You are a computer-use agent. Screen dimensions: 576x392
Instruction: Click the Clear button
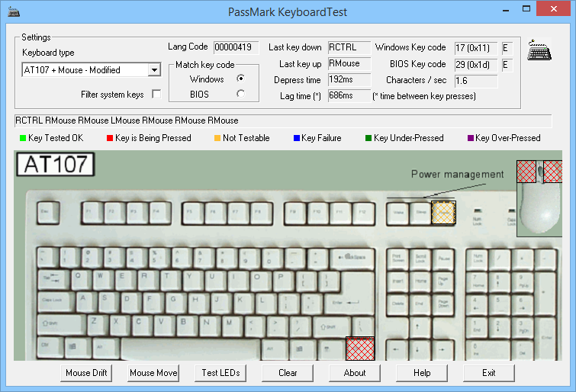[x=288, y=373]
